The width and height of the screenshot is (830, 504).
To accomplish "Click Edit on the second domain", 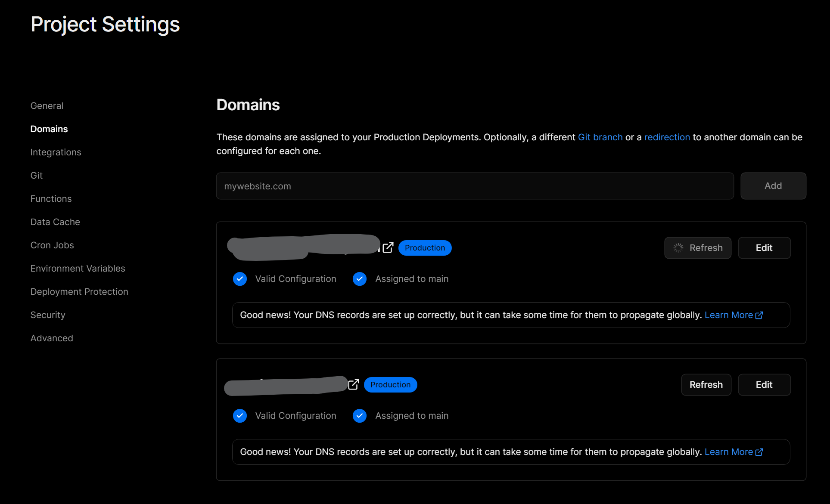I will click(x=764, y=384).
